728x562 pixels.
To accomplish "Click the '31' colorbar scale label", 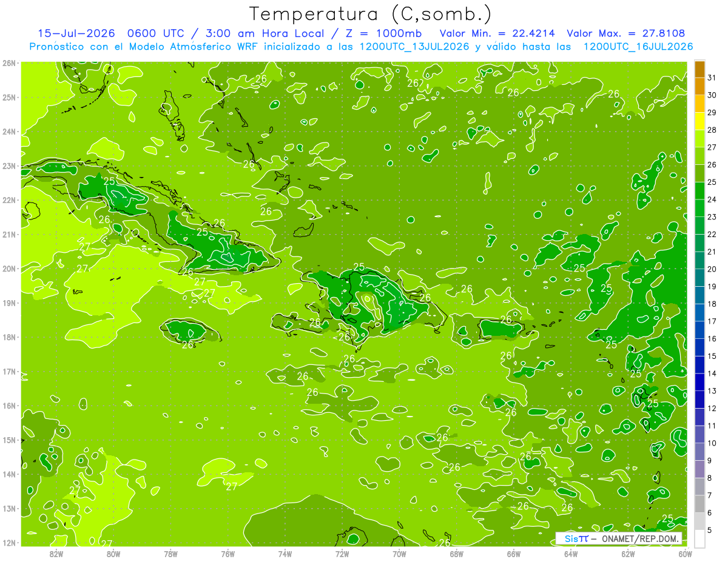I will pyautogui.click(x=712, y=78).
